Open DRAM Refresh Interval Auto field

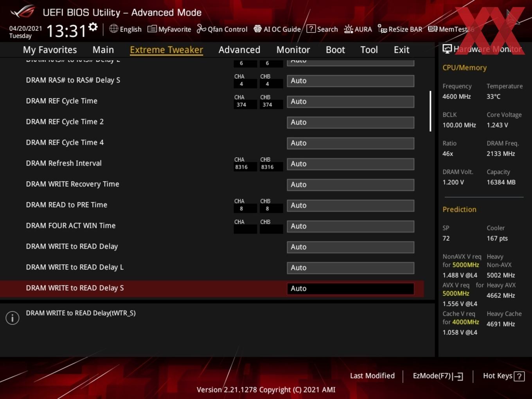point(350,164)
